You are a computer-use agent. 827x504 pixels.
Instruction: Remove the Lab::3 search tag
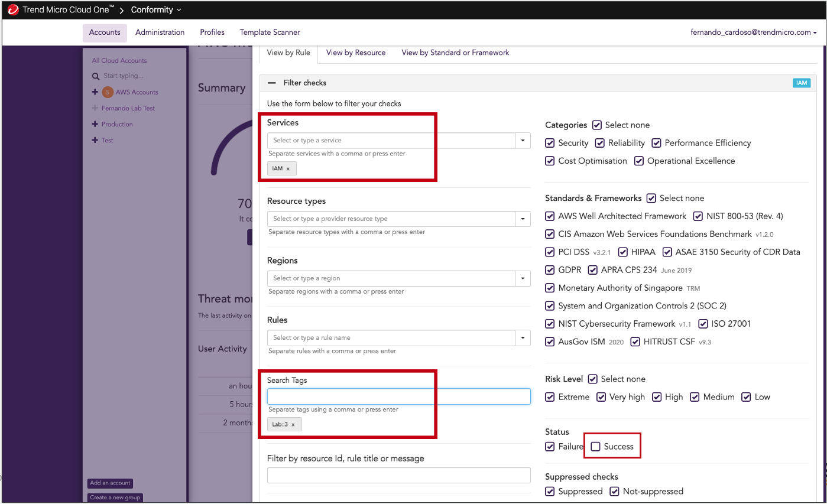tap(293, 424)
